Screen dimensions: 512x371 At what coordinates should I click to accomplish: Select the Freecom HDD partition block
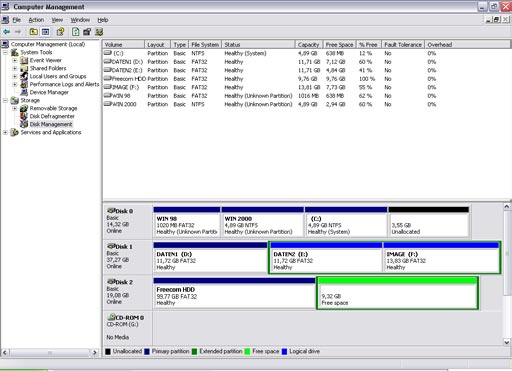point(234,293)
